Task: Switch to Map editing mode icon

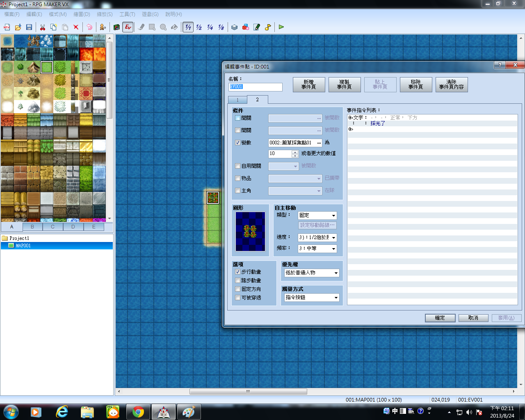Action: pos(117,27)
